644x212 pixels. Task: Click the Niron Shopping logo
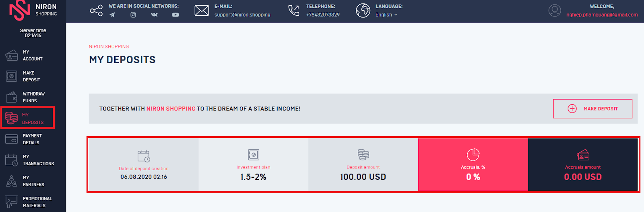click(33, 10)
